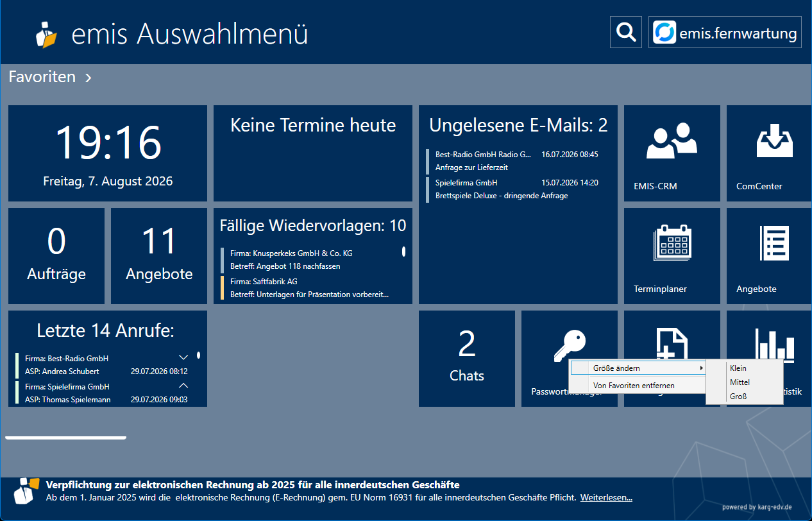Expand the Favoriten chevron
Viewport: 812px width, 521px height.
[89, 78]
